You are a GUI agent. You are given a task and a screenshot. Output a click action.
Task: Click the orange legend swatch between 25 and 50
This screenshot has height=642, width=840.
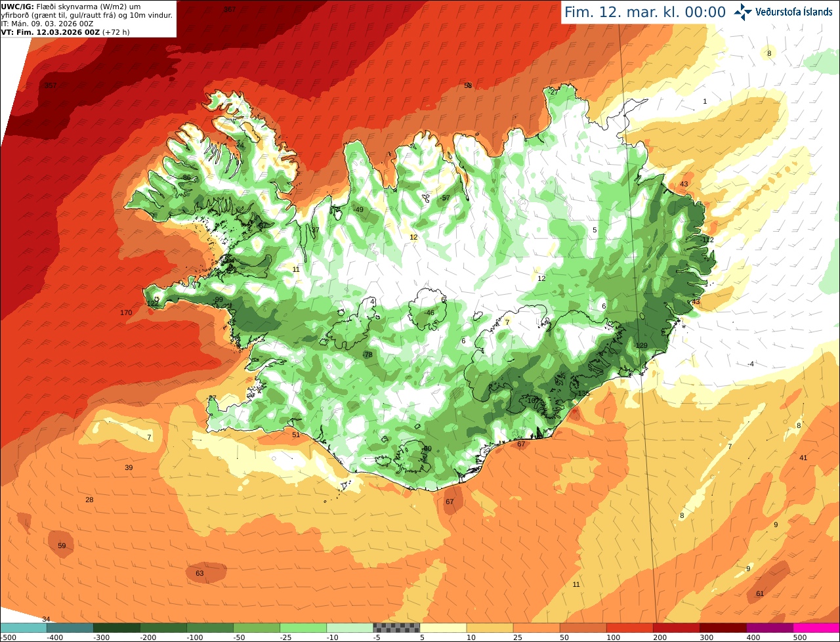pos(536,628)
